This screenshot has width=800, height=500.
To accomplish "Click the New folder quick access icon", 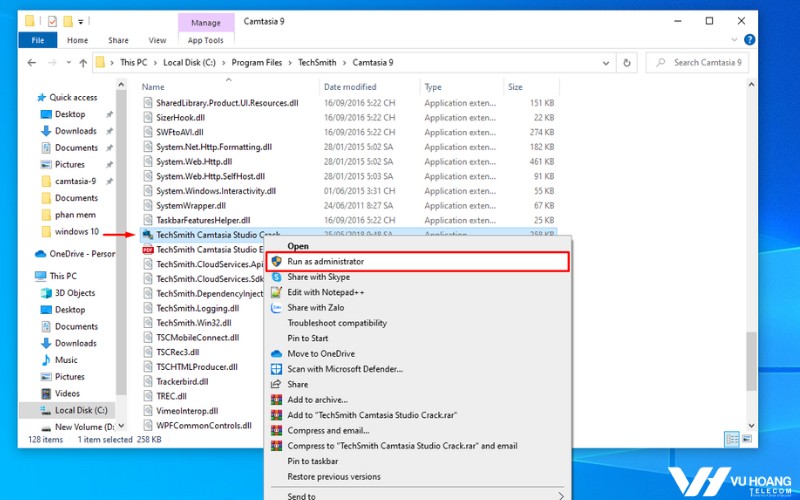I will pyautogui.click(x=68, y=21).
